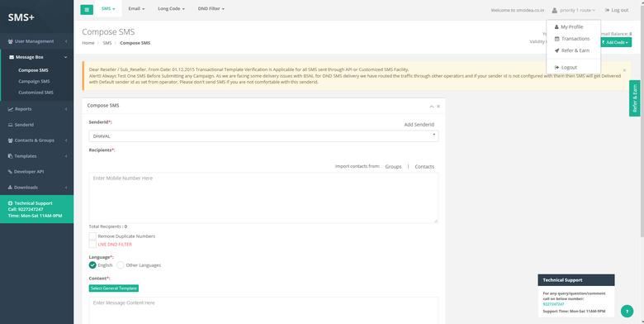Choose Refer & Earn in user menu
The height and width of the screenshot is (324, 644).
[x=573, y=50]
